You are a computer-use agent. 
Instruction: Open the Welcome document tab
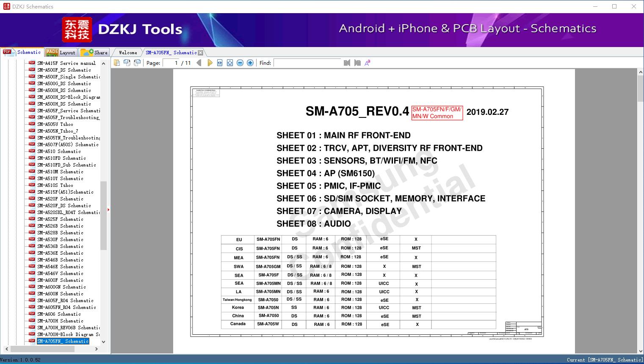click(x=128, y=53)
